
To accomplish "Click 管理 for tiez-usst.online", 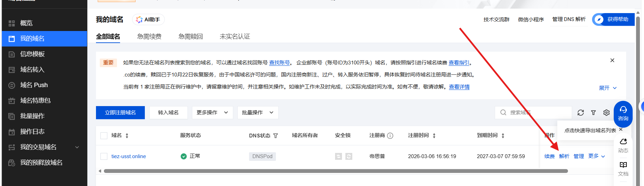I will pyautogui.click(x=579, y=156).
